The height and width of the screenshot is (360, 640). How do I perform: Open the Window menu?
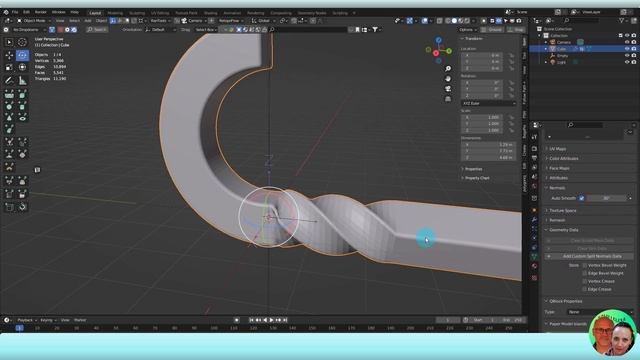[58, 12]
